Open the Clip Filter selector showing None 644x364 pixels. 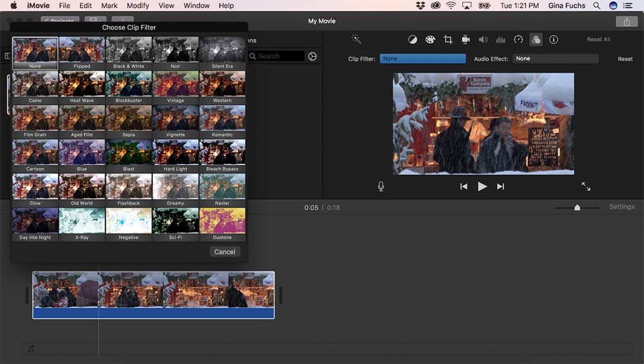pos(422,59)
